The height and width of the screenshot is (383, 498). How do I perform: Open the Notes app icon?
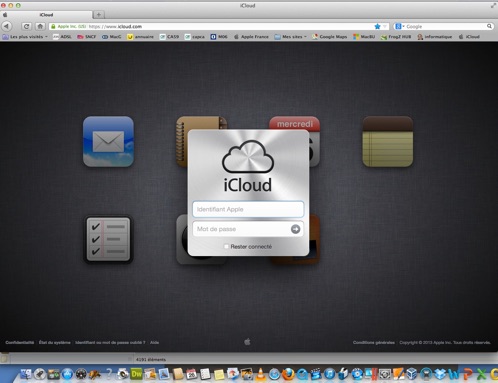[388, 141]
